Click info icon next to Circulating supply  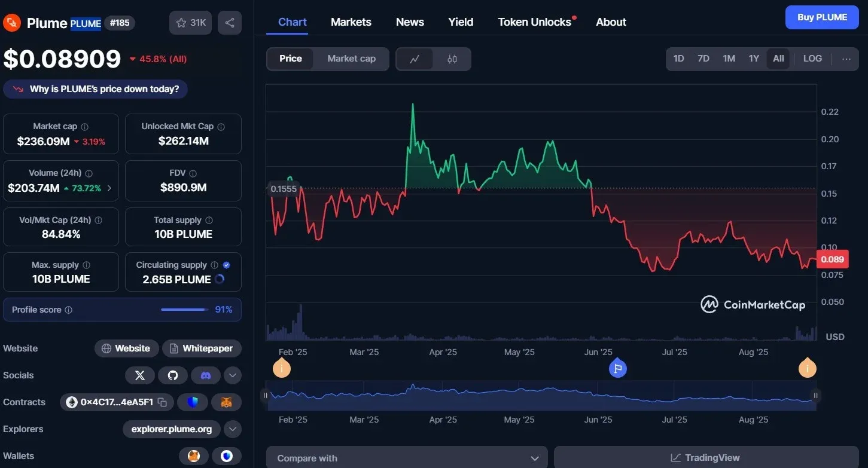point(215,265)
